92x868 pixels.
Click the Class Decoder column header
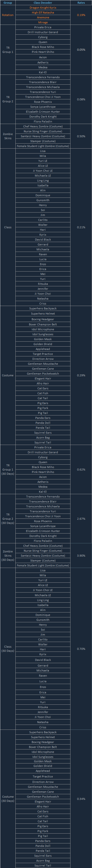pos(43,3)
